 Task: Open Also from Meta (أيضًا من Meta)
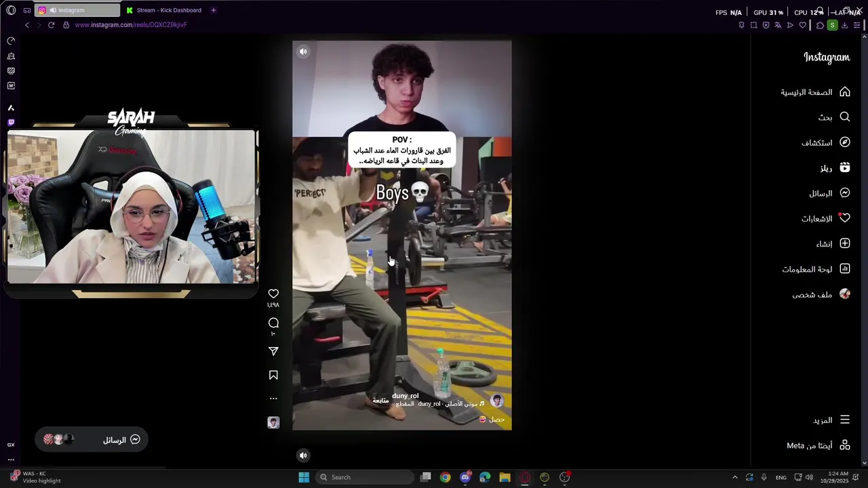818,445
